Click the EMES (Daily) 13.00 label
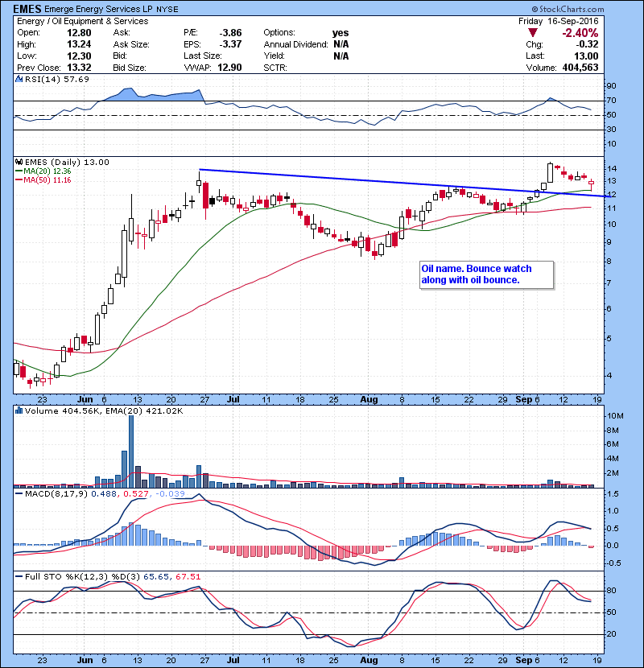 67,162
